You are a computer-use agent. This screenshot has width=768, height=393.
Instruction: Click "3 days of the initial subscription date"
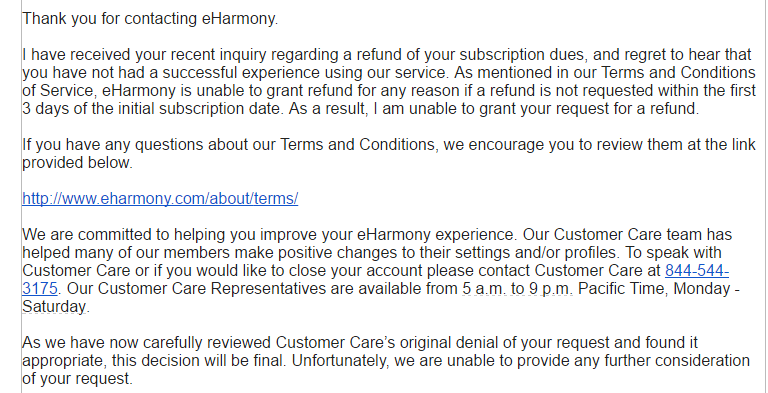coord(153,109)
